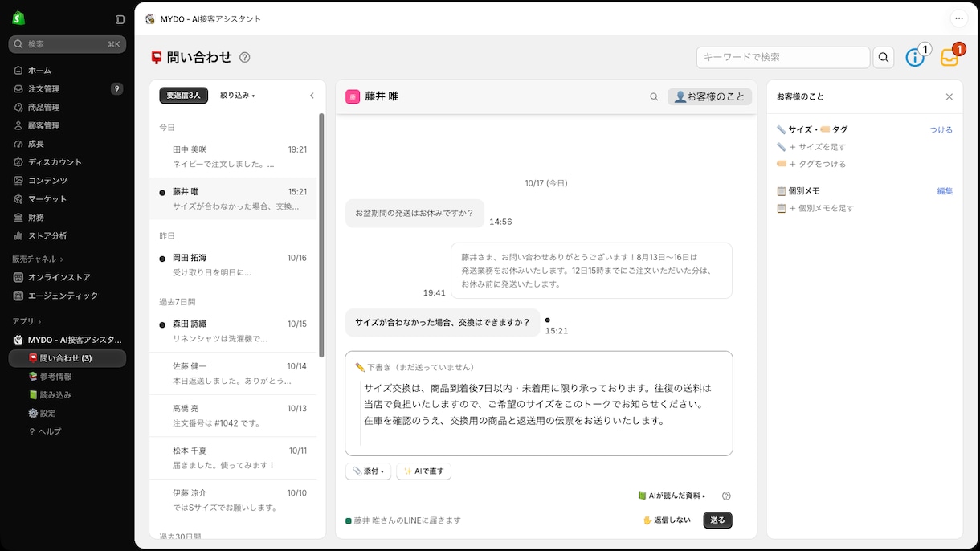The height and width of the screenshot is (551, 980).
Task: Click the 送る send button
Action: (x=717, y=520)
